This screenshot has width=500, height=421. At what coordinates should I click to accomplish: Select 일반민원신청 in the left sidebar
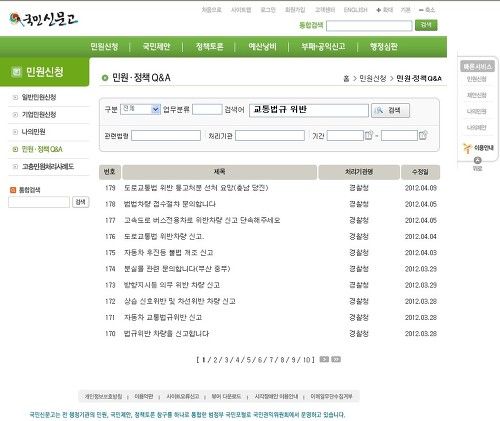click(39, 97)
